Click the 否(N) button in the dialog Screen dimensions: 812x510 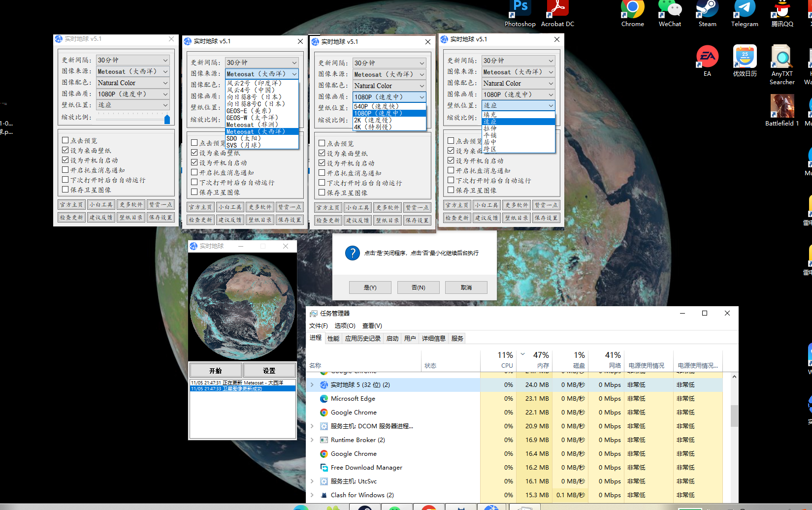(418, 287)
